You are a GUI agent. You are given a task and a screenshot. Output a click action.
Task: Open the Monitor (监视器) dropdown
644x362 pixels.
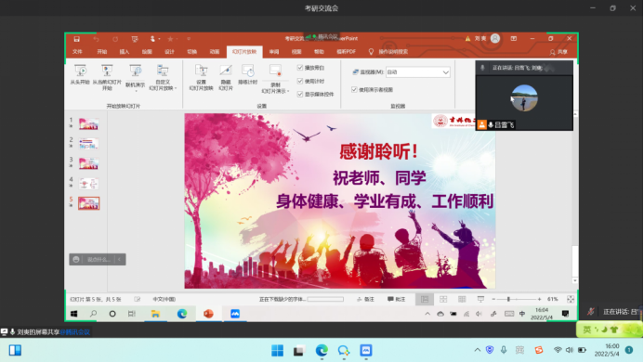[417, 72]
